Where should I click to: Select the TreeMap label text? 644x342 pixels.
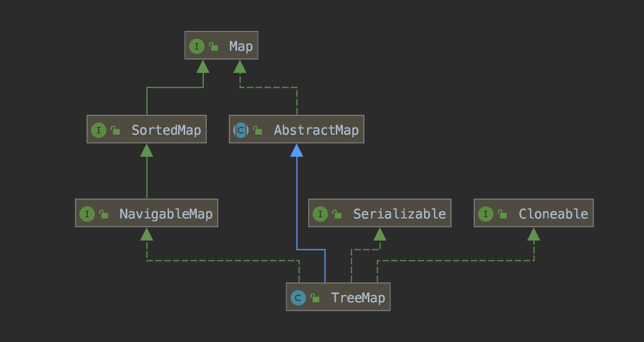coord(358,298)
